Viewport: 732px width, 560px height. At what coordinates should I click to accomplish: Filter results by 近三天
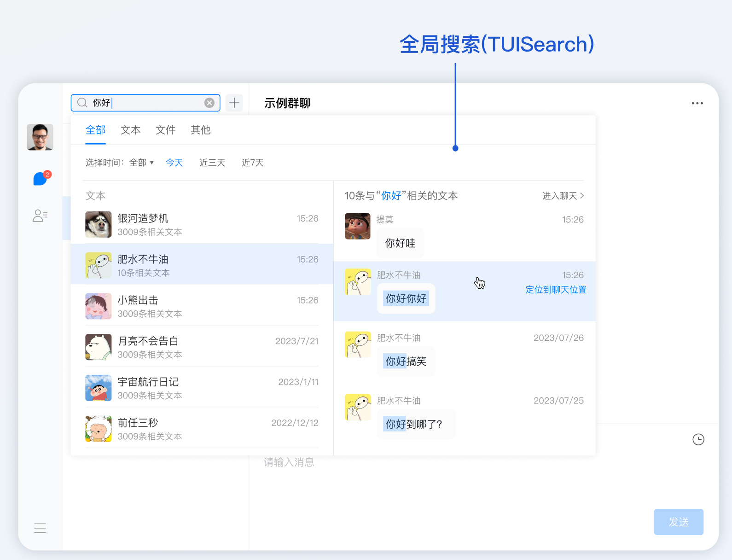pos(212,163)
